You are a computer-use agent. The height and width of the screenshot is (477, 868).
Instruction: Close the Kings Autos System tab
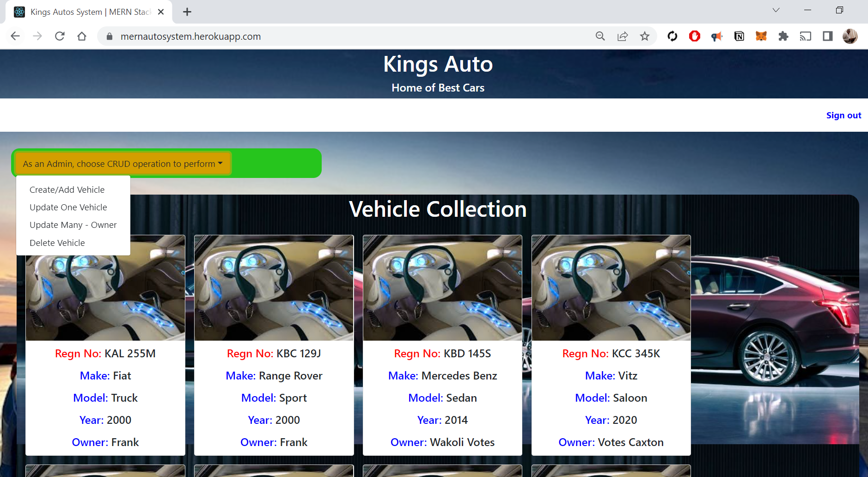(x=161, y=12)
